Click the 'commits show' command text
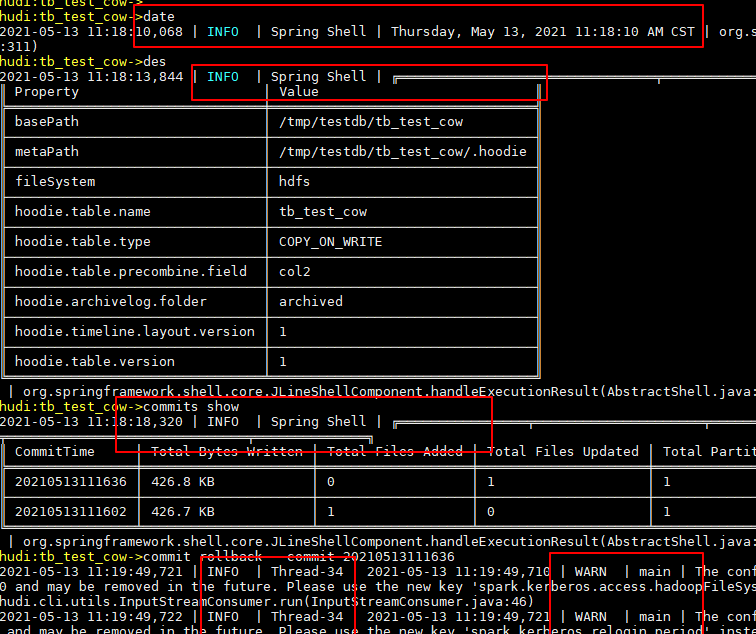Viewport: 756px width, 634px height. coord(191,406)
